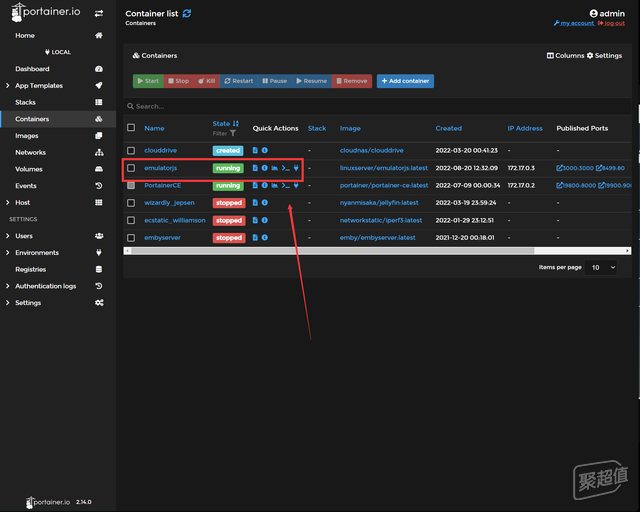This screenshot has height=512, width=640.
Task: Click the Dashboard gauge icon in the sidebar
Action: coord(99,69)
